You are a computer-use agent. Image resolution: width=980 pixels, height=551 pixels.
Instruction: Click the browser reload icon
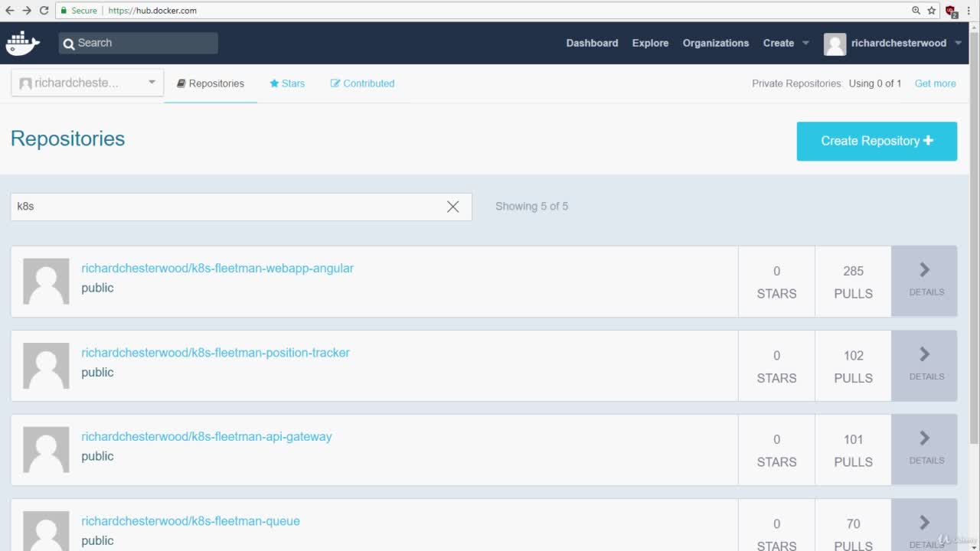(44, 11)
